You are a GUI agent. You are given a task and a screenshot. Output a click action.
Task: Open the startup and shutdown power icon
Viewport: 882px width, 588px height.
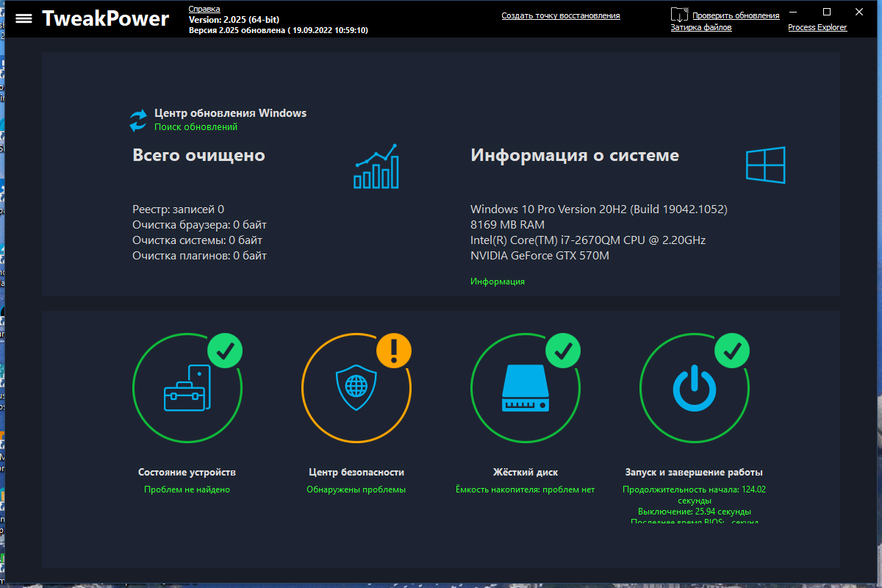pos(695,389)
